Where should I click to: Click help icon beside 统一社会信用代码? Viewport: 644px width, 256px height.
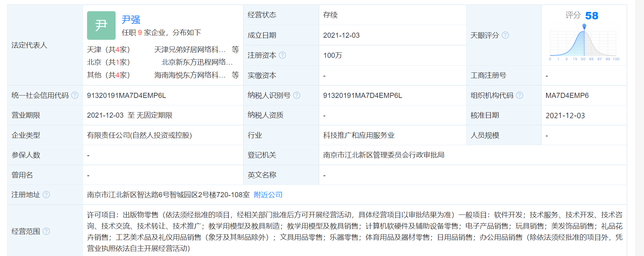[75, 95]
